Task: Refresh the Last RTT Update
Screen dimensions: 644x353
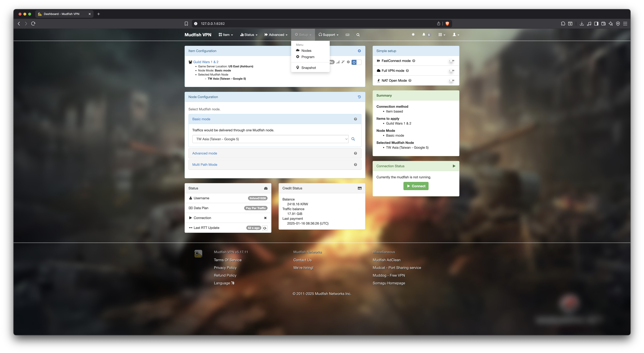Action: [x=265, y=228]
